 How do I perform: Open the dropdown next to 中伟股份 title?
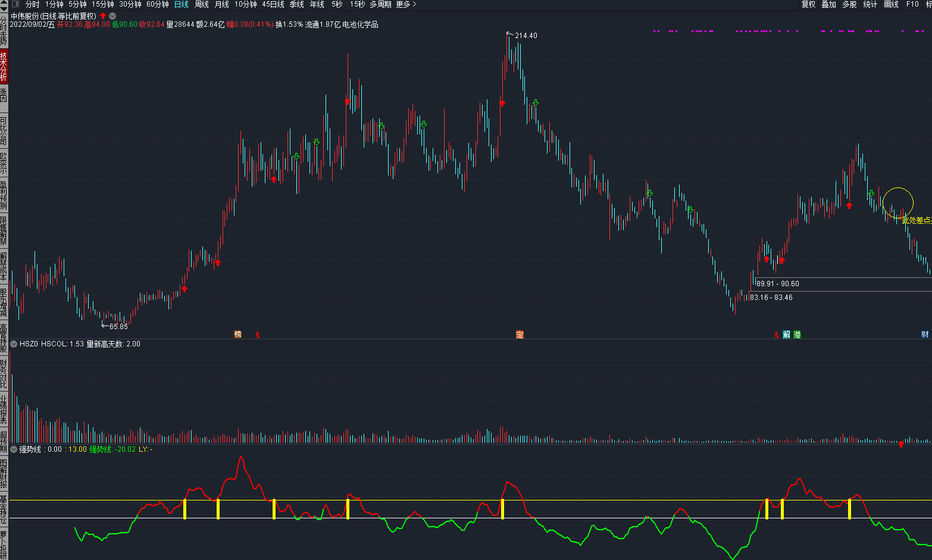(112, 16)
